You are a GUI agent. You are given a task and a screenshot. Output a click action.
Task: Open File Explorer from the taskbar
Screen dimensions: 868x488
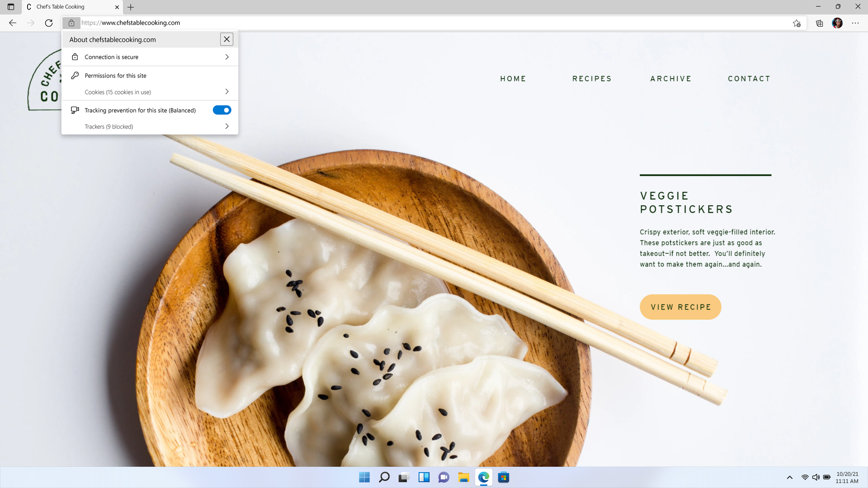463,477
